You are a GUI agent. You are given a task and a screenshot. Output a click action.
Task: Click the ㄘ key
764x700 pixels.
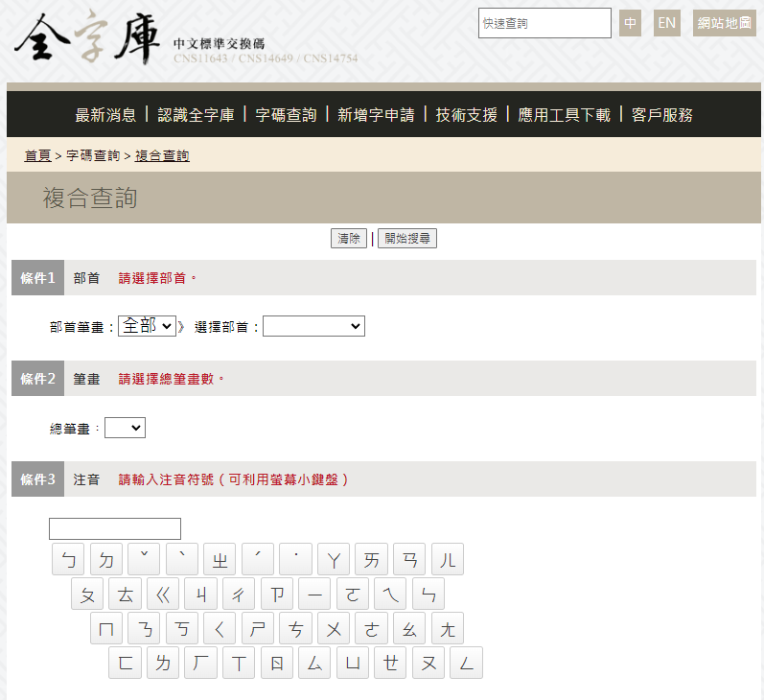point(296,628)
